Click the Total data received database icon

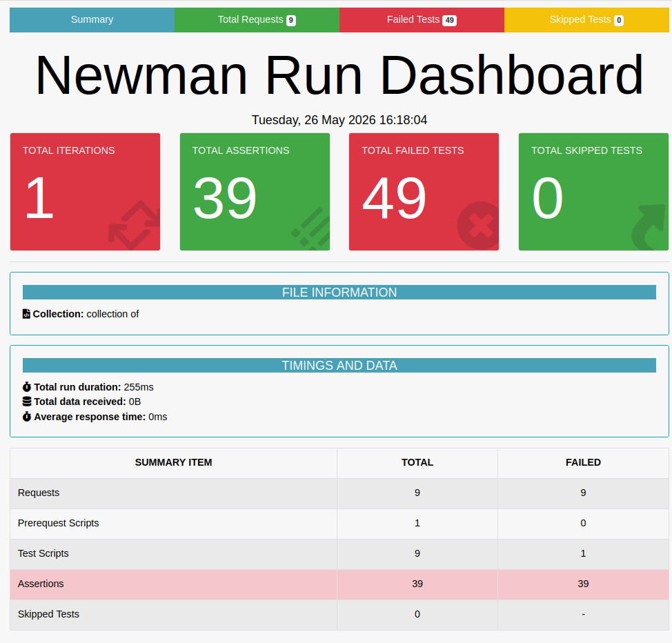coord(27,402)
